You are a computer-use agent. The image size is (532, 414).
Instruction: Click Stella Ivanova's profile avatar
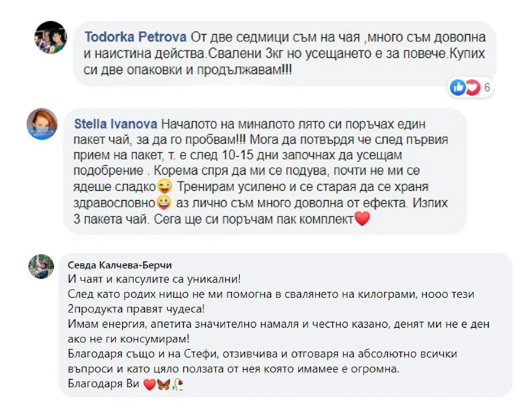pyautogui.click(x=42, y=124)
